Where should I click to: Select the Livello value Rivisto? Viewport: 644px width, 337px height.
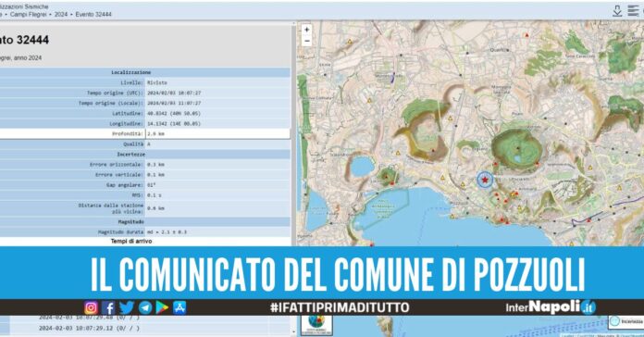(157, 83)
